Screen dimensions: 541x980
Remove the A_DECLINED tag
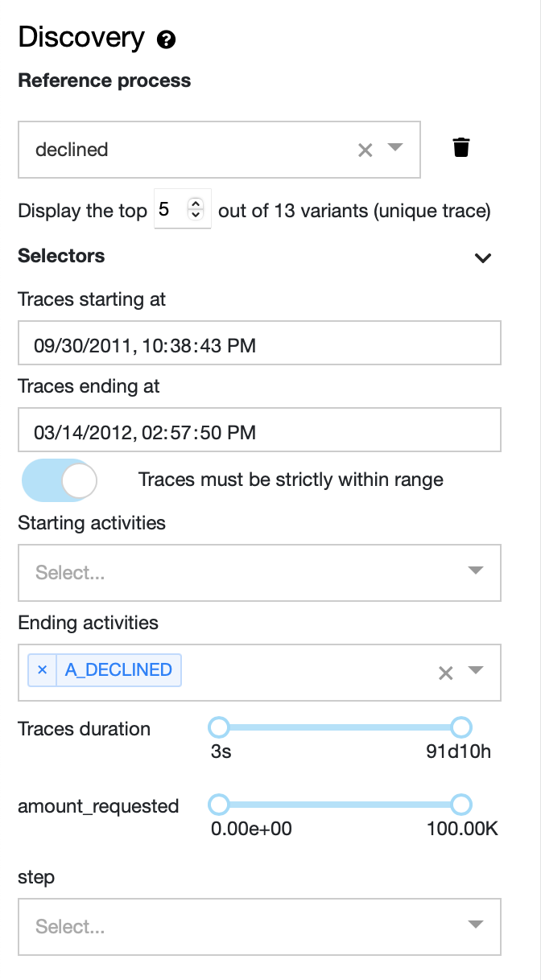point(43,669)
